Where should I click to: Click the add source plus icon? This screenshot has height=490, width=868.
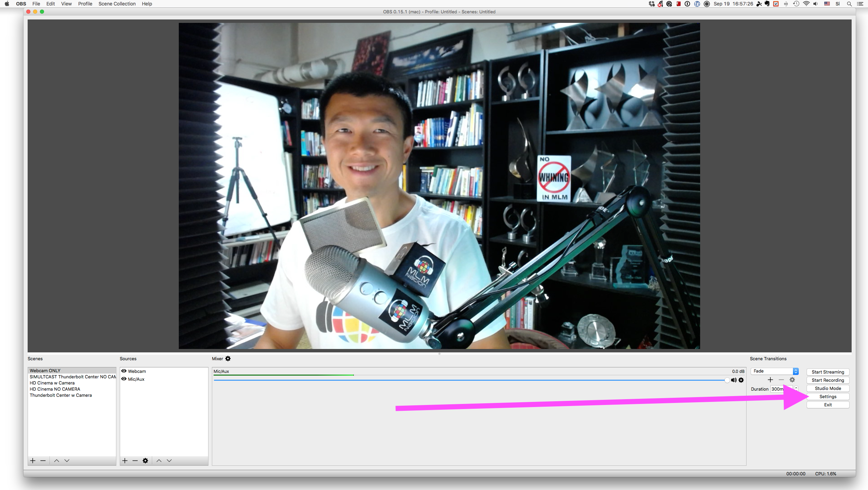[x=125, y=460]
